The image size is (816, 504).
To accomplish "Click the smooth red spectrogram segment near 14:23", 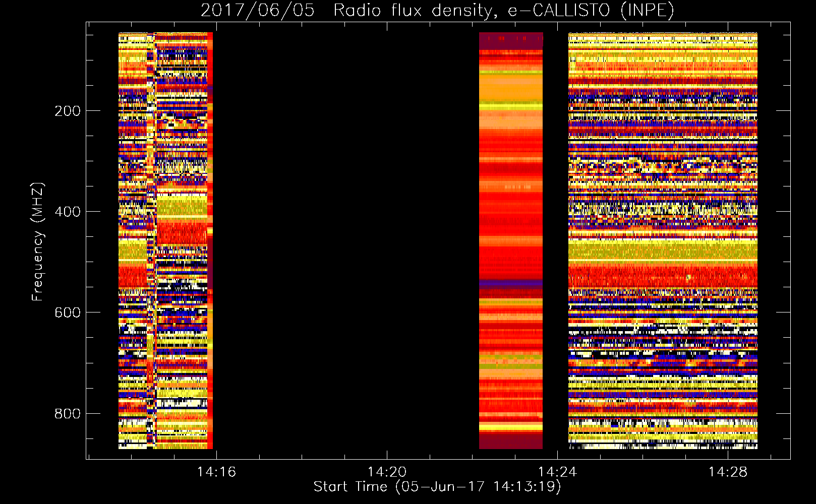I will [511, 241].
